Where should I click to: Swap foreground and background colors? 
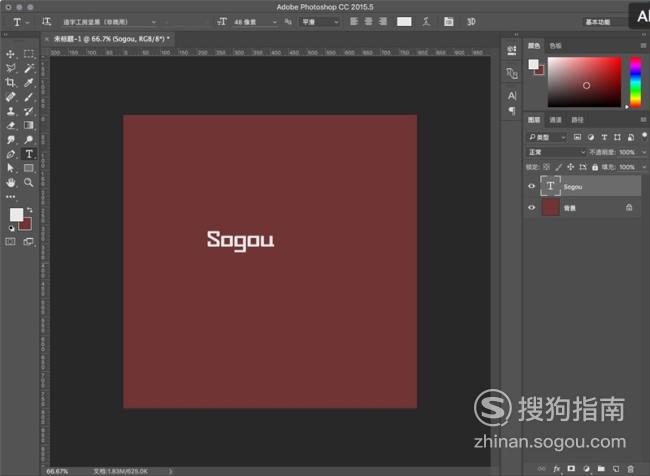30,210
